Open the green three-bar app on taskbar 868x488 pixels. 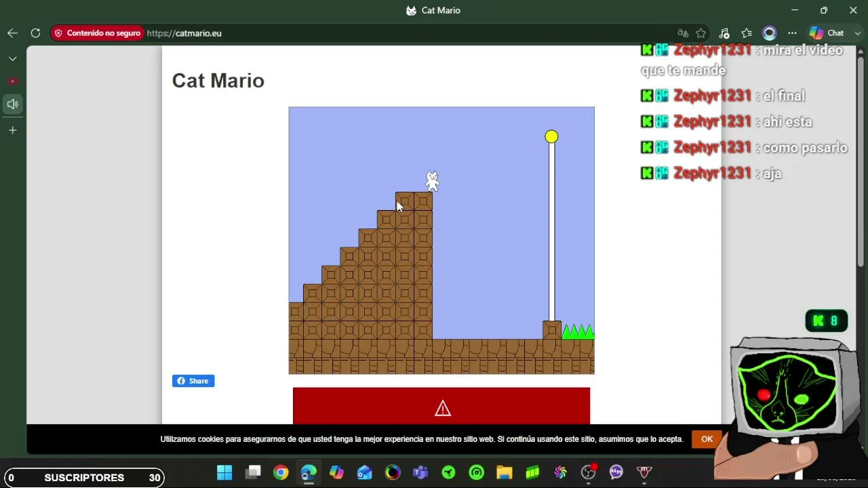pos(532,472)
